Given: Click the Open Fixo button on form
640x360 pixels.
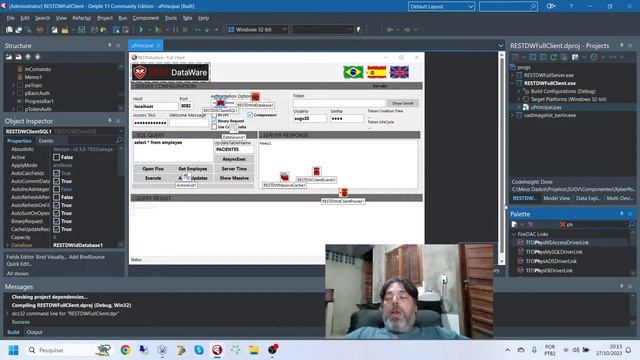Looking at the screenshot, I should click(153, 169).
